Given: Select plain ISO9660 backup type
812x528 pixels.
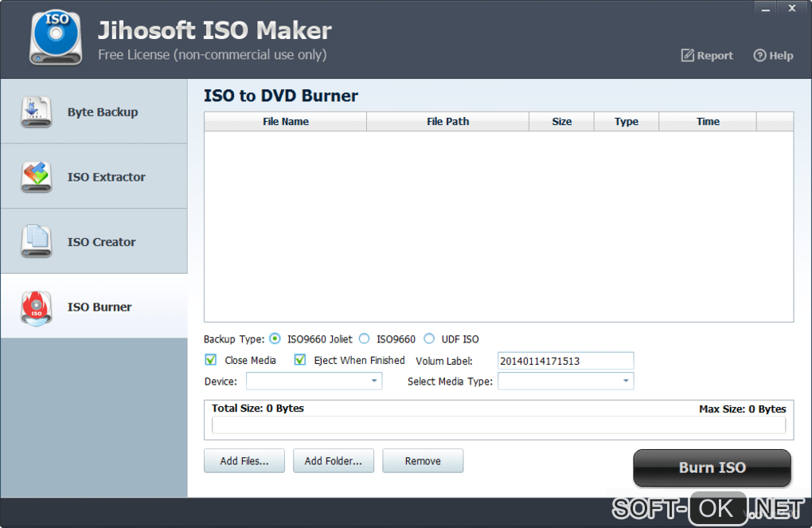Looking at the screenshot, I should [365, 339].
